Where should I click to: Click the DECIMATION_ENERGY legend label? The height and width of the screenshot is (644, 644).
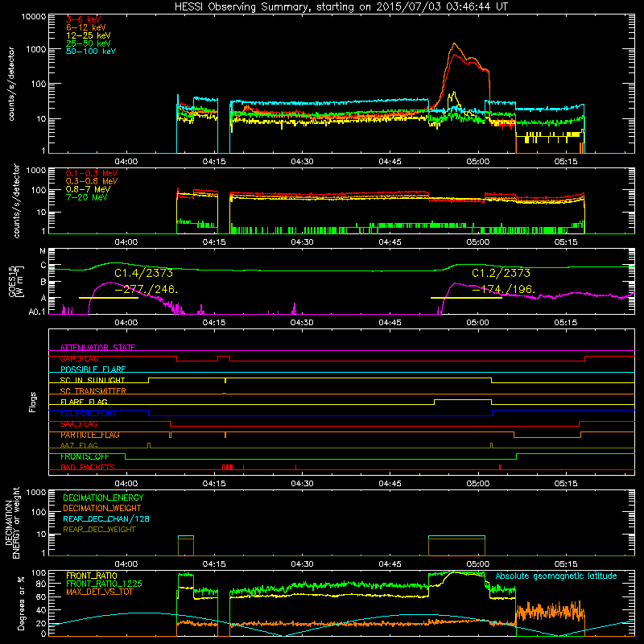coord(103,497)
